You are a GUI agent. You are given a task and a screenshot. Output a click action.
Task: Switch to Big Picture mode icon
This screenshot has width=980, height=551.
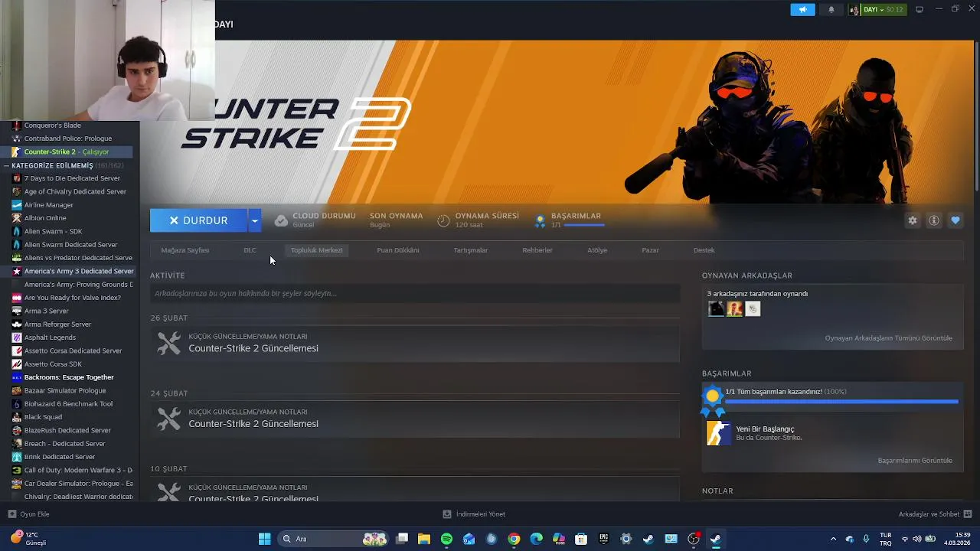(920, 9)
